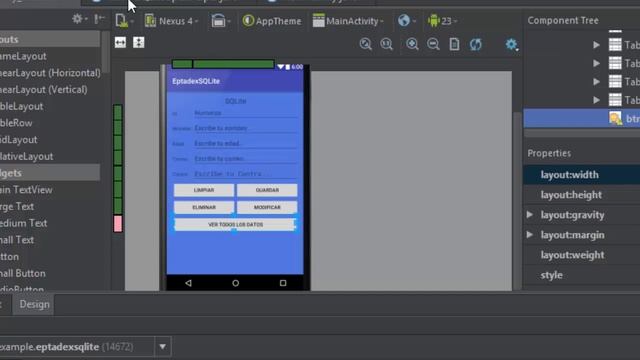The image size is (640, 360).
Task: Click ELIMINAR button in phone preview
Action: click(204, 207)
